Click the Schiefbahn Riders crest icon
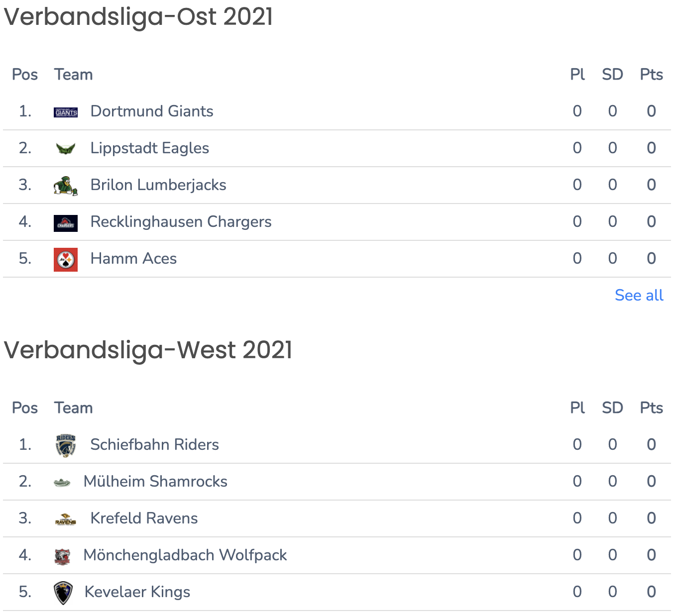This screenshot has height=616, width=675. coord(66,445)
